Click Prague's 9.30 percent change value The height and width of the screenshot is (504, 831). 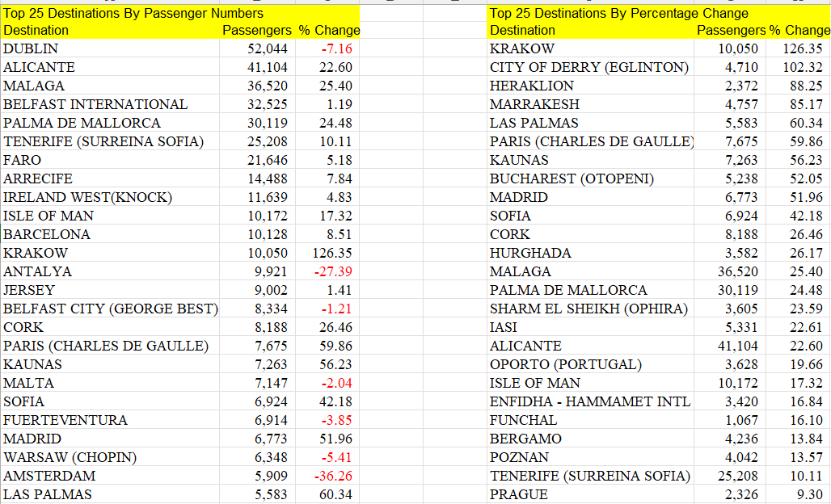pyautogui.click(x=798, y=494)
